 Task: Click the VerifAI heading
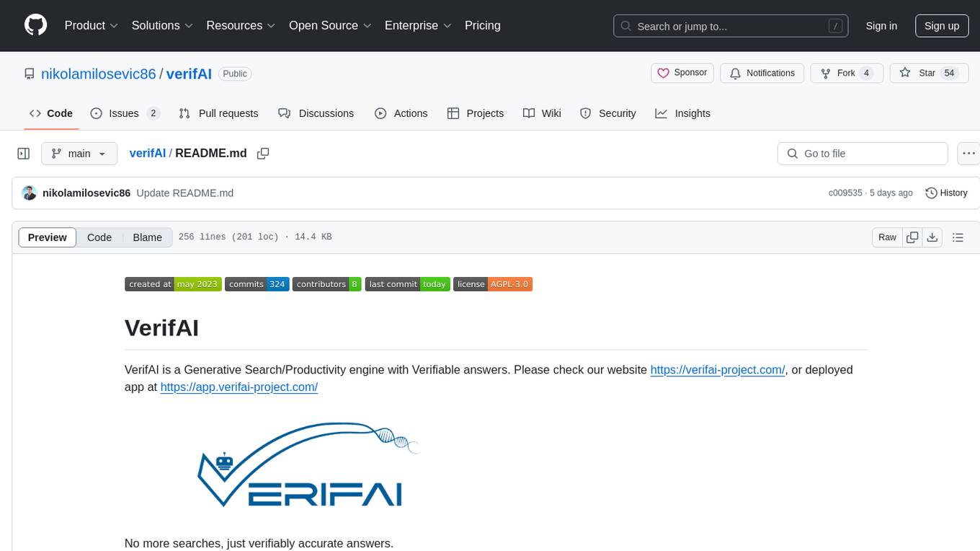pyautogui.click(x=162, y=327)
